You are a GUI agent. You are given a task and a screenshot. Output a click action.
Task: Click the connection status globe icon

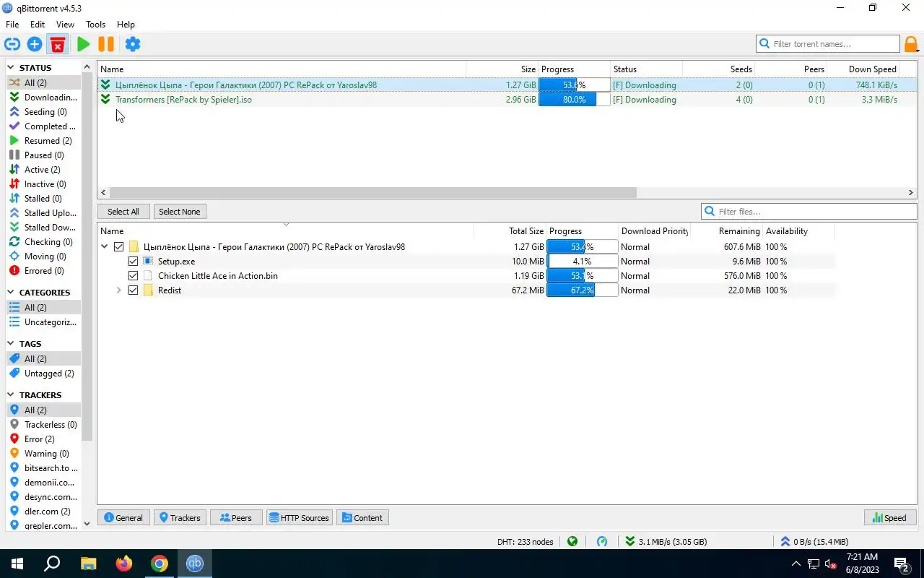coord(572,541)
